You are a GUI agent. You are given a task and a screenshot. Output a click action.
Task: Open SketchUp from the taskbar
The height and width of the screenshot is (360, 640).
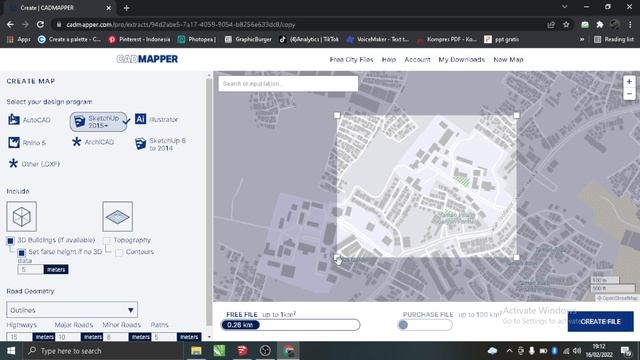(x=242, y=351)
